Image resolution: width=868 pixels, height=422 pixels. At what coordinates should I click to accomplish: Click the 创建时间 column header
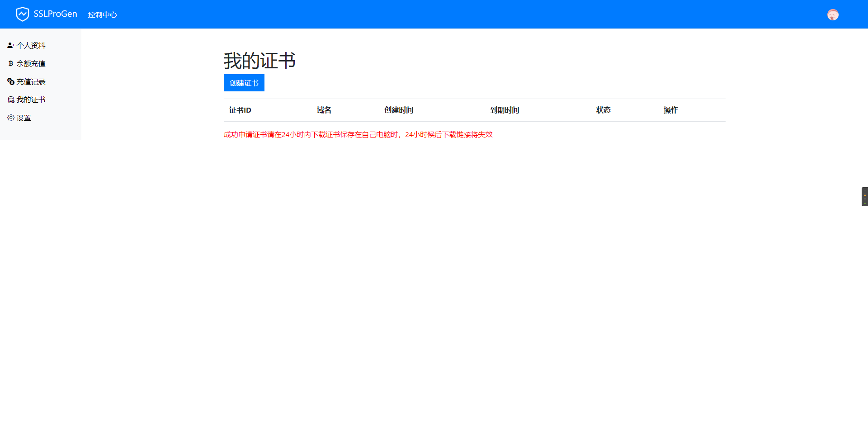pyautogui.click(x=399, y=110)
